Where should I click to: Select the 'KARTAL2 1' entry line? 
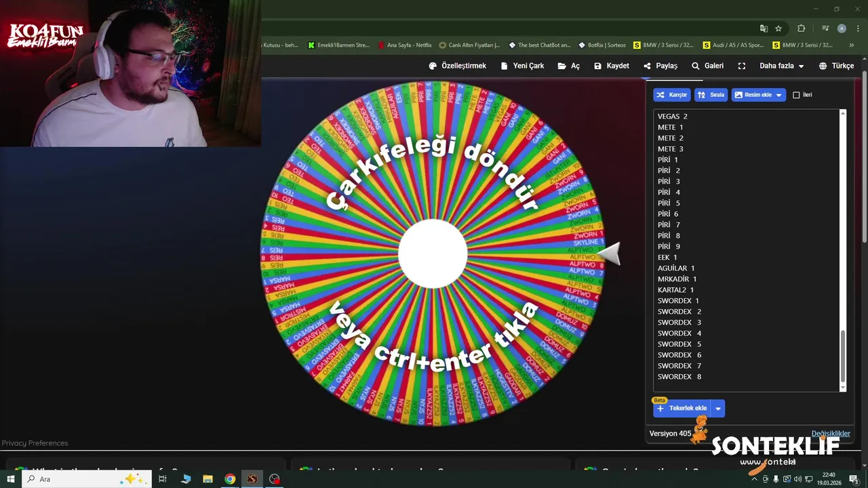pyautogui.click(x=676, y=290)
